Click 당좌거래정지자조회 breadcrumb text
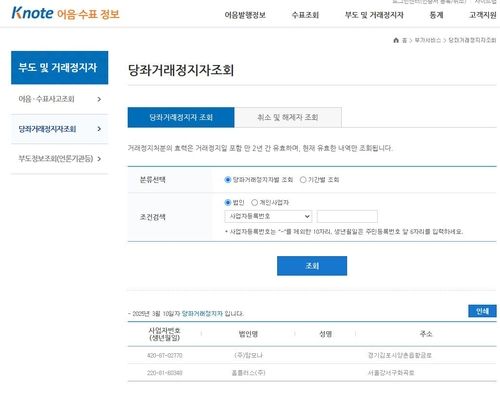Viewport: 500px width, 409px height. point(472,40)
